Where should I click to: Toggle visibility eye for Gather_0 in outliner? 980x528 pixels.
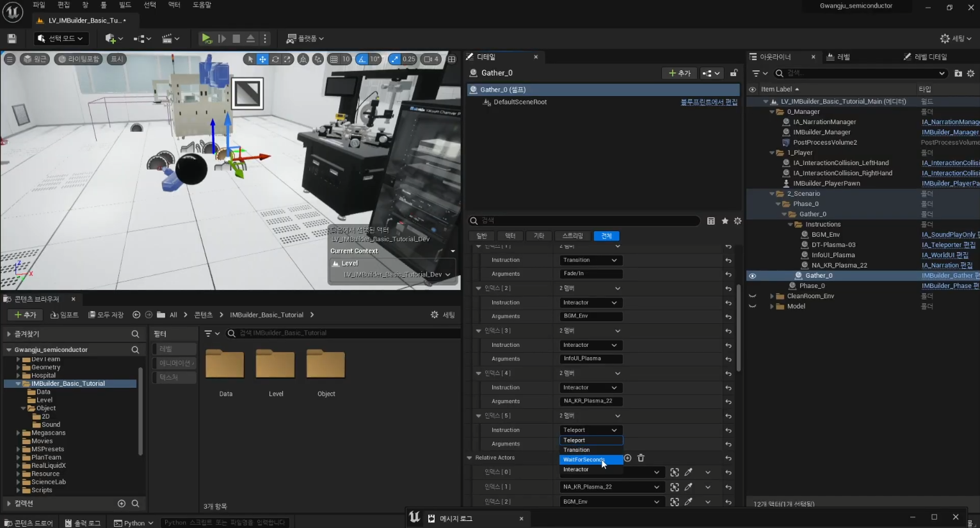pyautogui.click(x=753, y=276)
